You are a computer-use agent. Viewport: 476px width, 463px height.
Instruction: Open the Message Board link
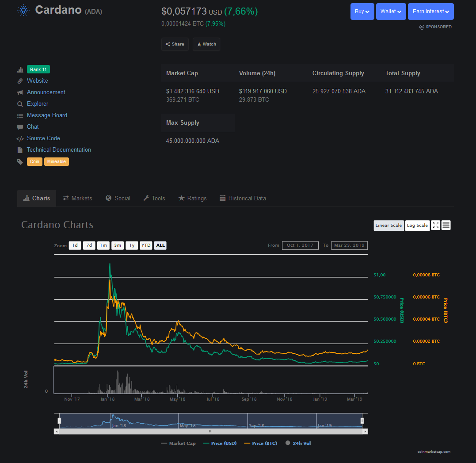point(47,115)
